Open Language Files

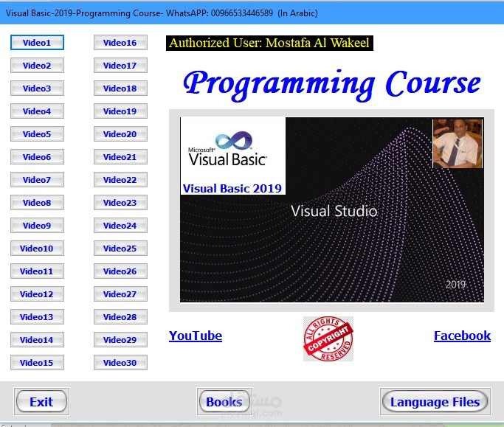click(x=435, y=402)
